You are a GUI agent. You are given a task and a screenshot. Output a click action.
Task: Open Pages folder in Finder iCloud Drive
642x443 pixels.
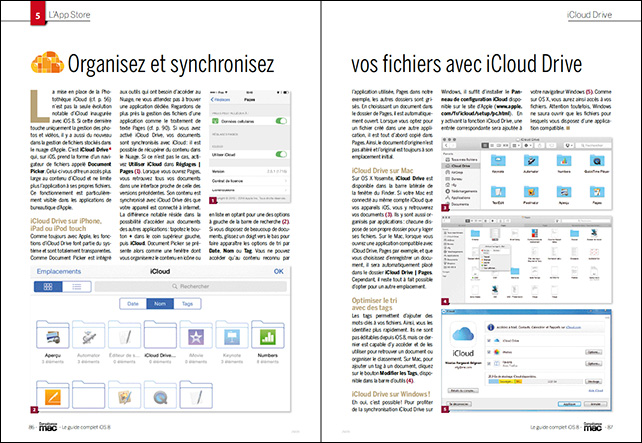tap(597, 192)
